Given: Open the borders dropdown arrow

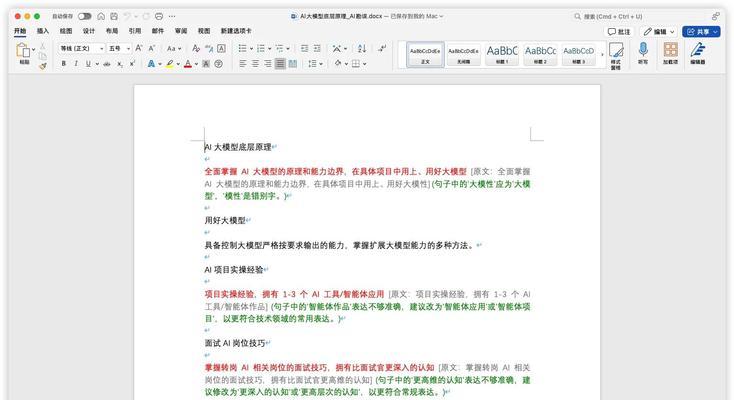Looking at the screenshot, I should click(364, 64).
